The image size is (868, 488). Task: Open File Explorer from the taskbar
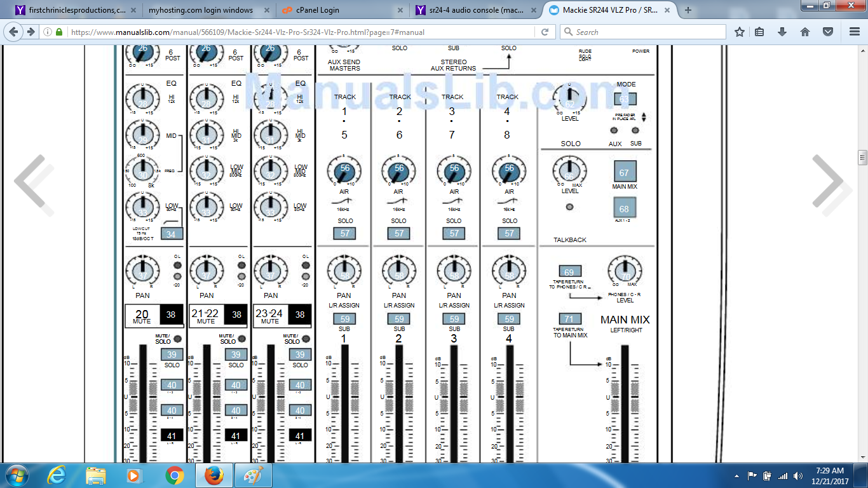click(96, 475)
